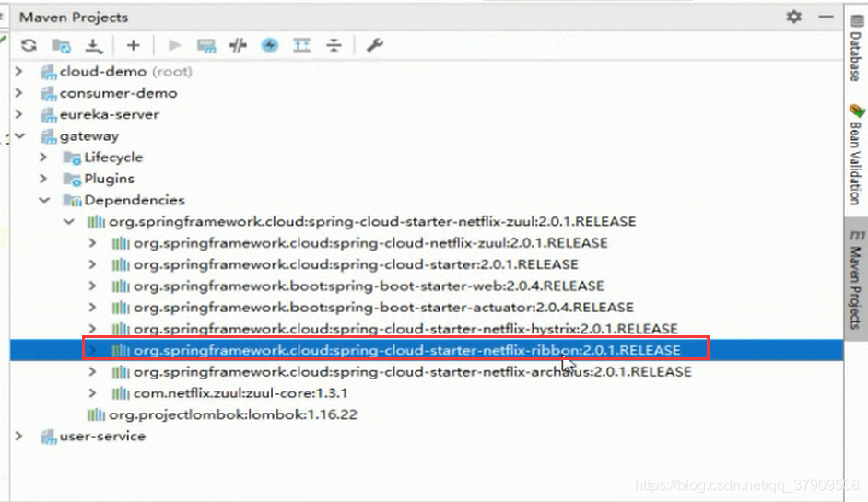
Task: Click the zuul-core dependency library icon
Action: coord(120,393)
